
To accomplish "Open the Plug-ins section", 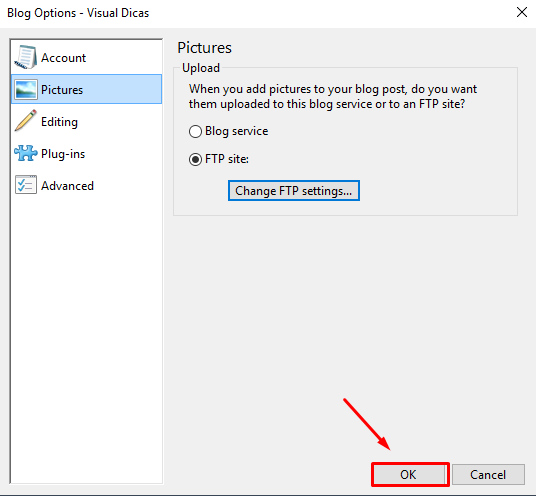I will tap(87, 153).
